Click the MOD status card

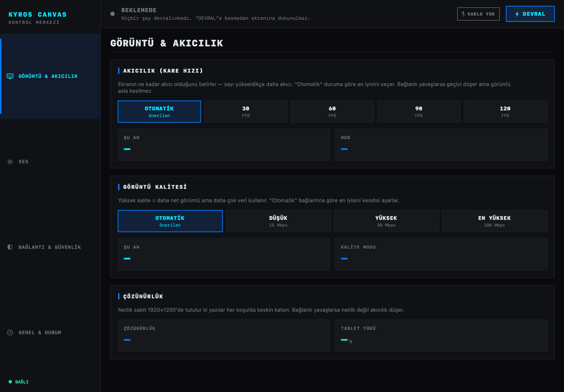coord(441,145)
